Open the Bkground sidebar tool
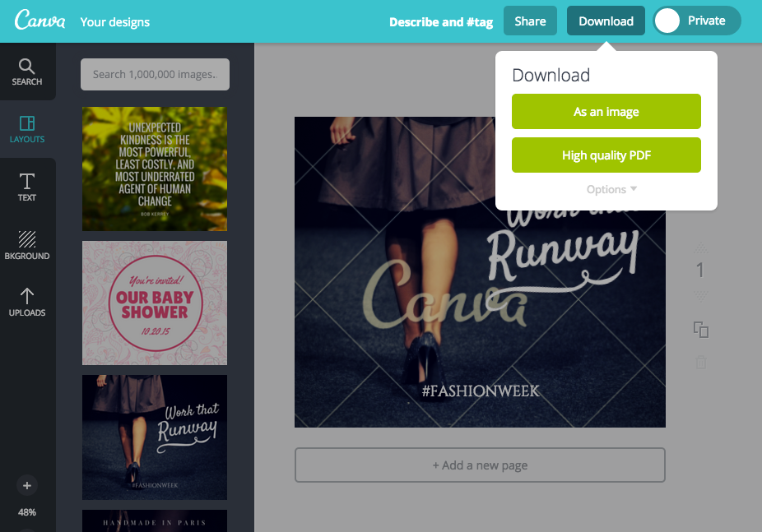Screen dimensions: 762x532 (26, 245)
